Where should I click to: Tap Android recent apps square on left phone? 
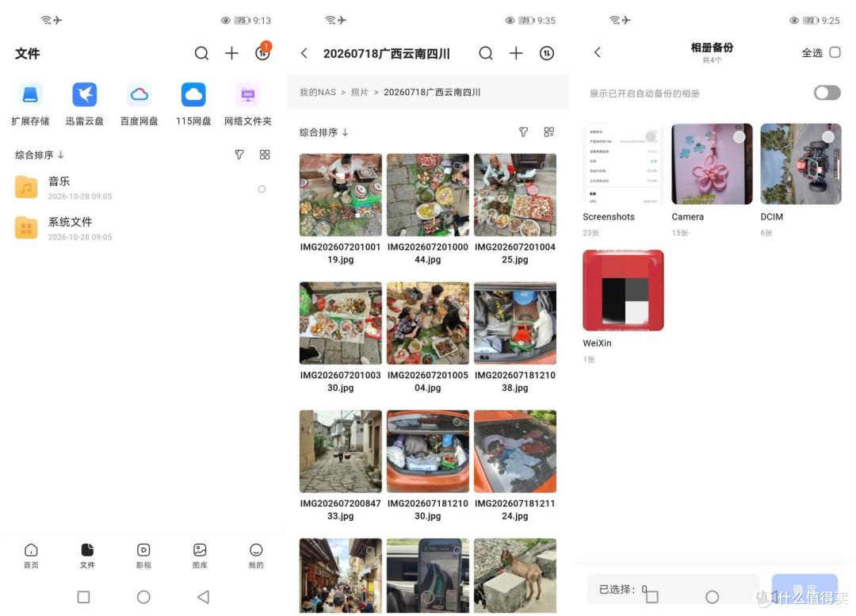point(83,597)
